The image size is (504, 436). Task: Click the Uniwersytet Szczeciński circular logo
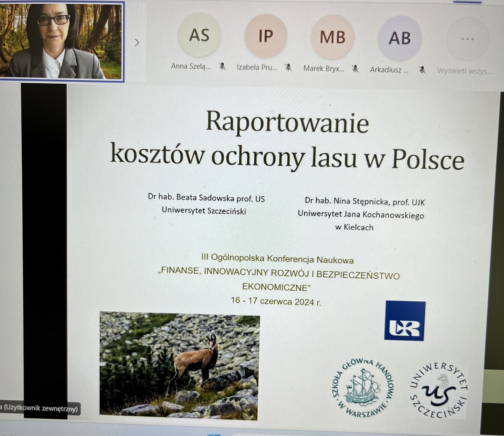[438, 389]
